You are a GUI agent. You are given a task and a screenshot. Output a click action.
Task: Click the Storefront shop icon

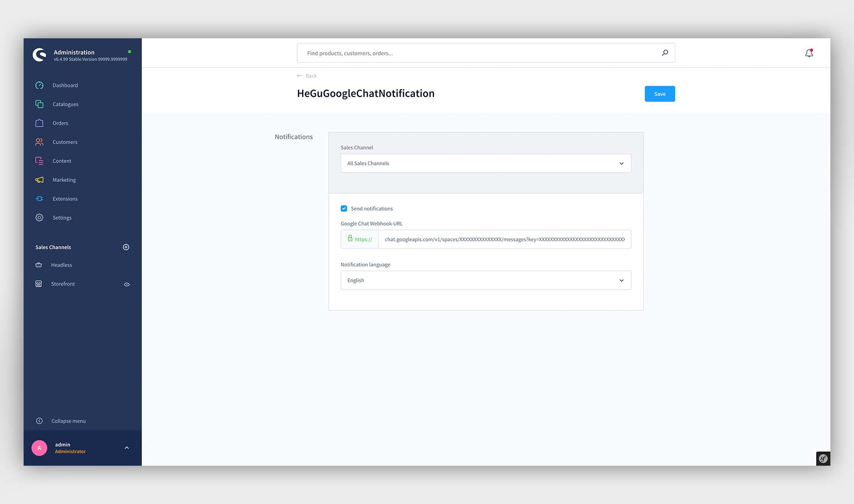pos(39,284)
